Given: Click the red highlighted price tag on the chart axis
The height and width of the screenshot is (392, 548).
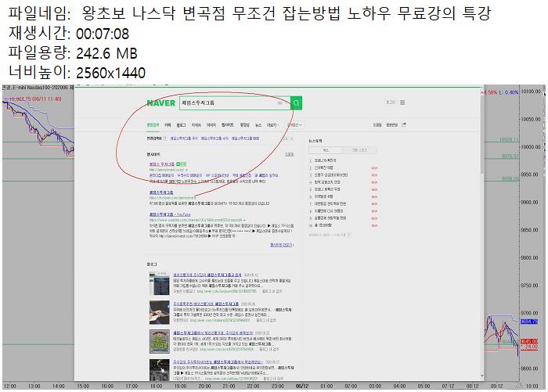Looking at the screenshot, I should pyautogui.click(x=529, y=341).
